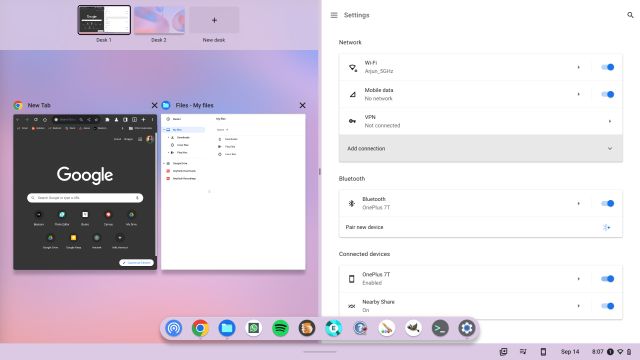Screen dimensions: 640x360
Task: Open the Terminal app on the shelf
Action: tap(440, 328)
